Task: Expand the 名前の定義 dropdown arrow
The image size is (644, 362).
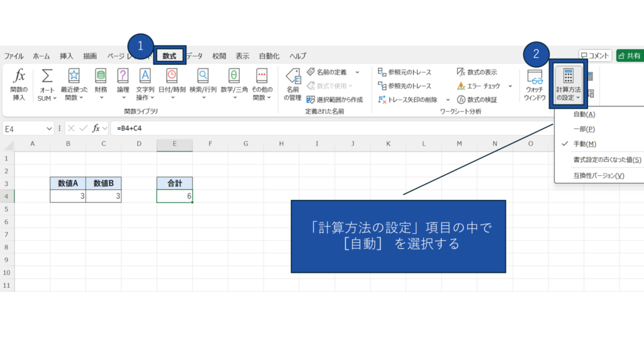Action: click(357, 72)
